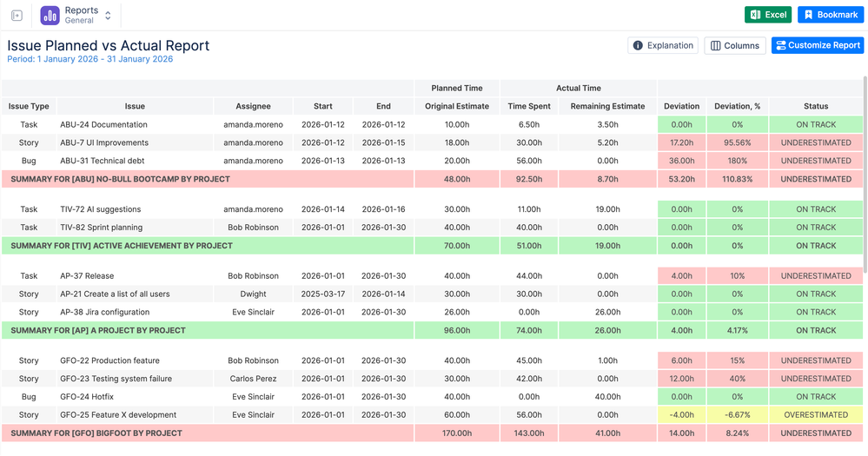Screen dimensions: 868x456
Task: Select issue AP-38 Jira configuration
Action: [104, 312]
